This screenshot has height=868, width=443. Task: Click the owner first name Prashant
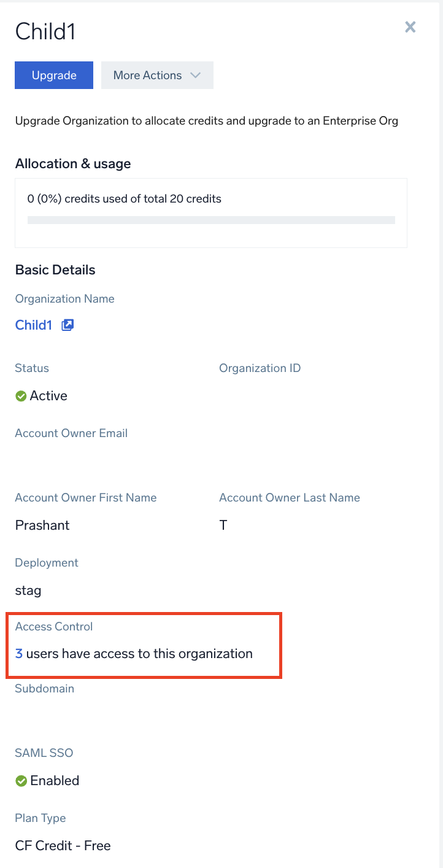(x=42, y=525)
